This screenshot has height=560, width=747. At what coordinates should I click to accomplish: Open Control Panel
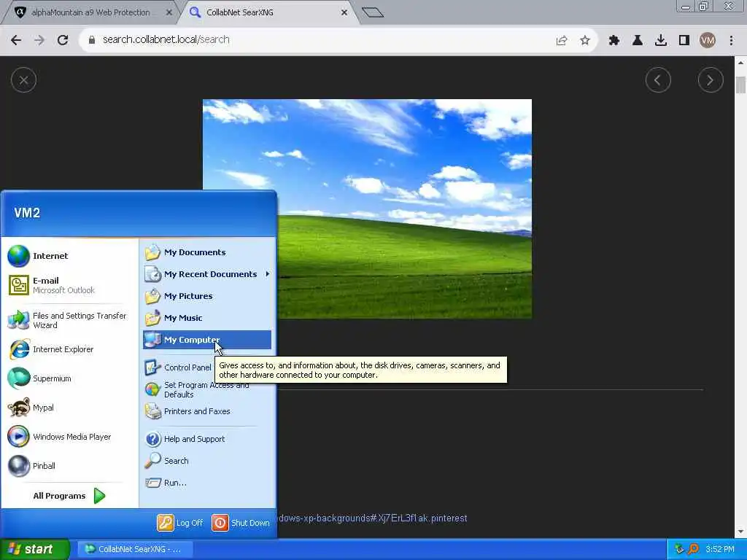pyautogui.click(x=178, y=367)
